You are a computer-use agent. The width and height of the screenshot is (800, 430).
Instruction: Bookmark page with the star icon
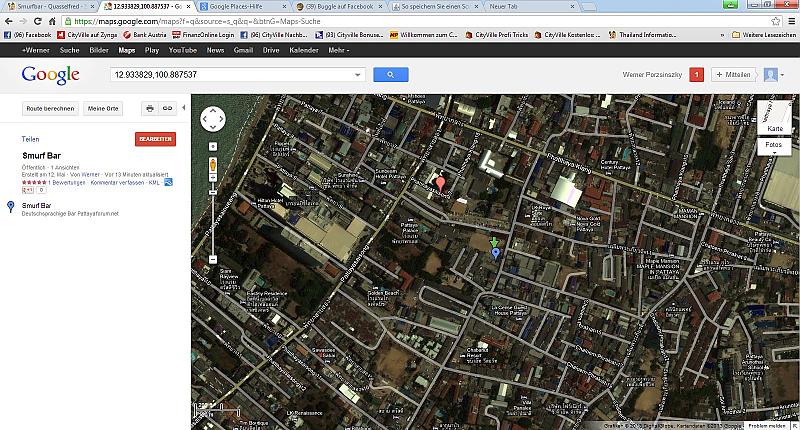click(774, 20)
